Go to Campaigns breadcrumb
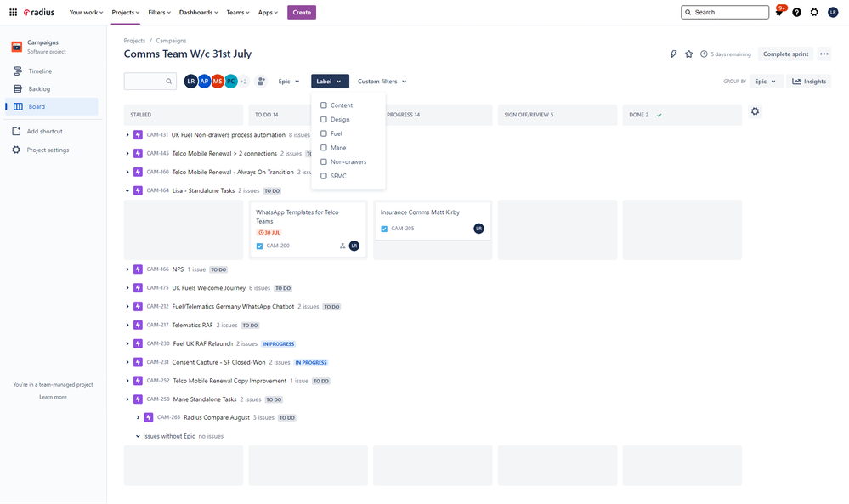 171,41
